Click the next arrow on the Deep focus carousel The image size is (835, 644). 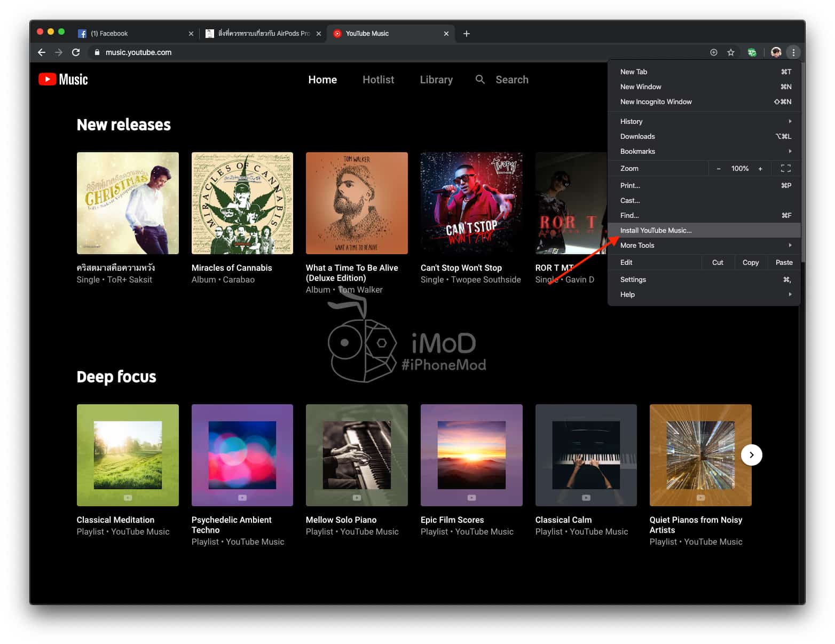pos(751,455)
